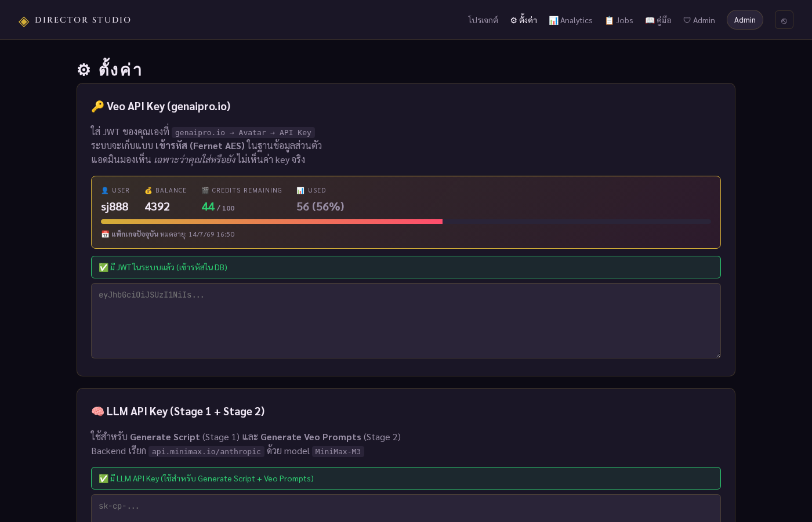812x522 pixels.
Task: Focus the JWT textarea field
Action: tap(406, 321)
